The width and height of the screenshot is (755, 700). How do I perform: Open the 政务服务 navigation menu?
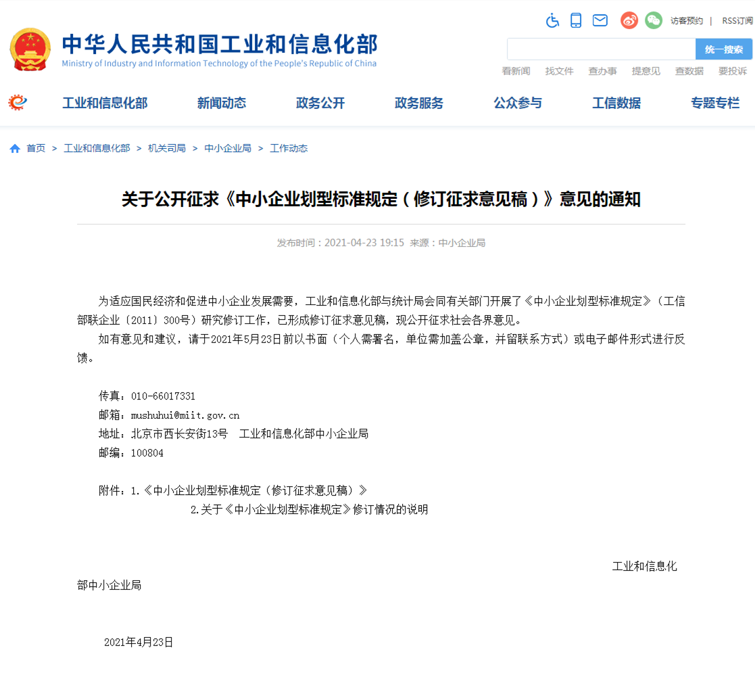point(419,103)
